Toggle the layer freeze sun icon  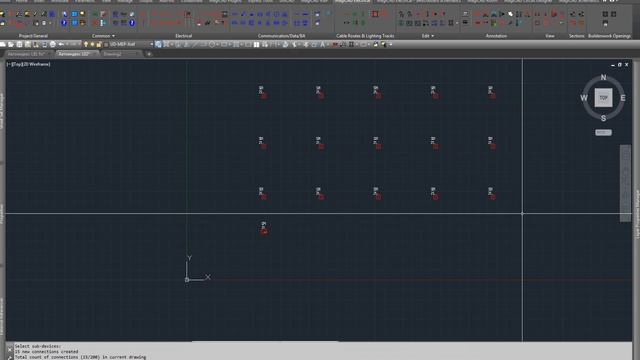pyautogui.click(x=92, y=44)
